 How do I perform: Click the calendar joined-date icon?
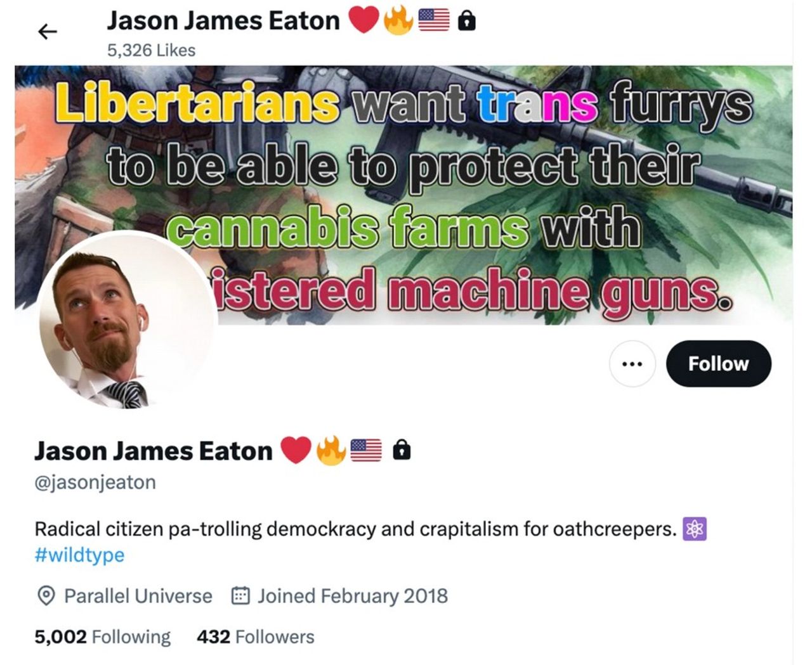tap(240, 596)
